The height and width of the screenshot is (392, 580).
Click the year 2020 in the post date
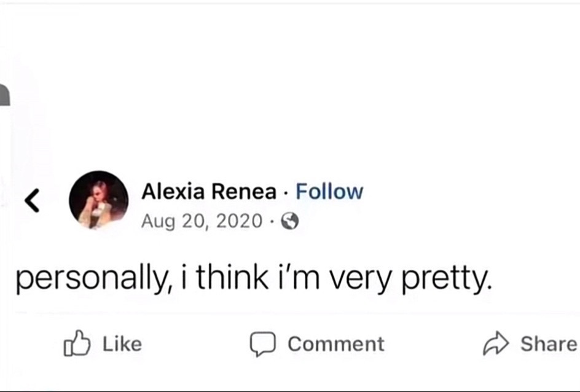click(x=240, y=221)
